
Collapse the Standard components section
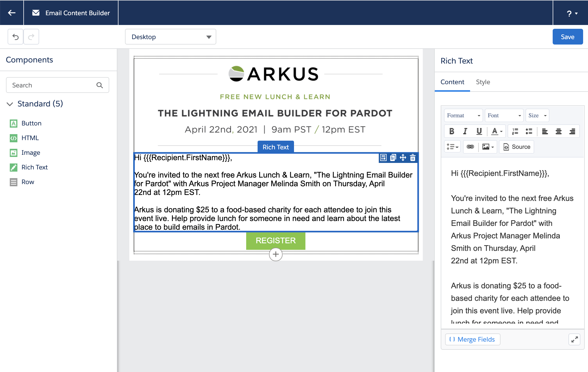click(x=10, y=104)
